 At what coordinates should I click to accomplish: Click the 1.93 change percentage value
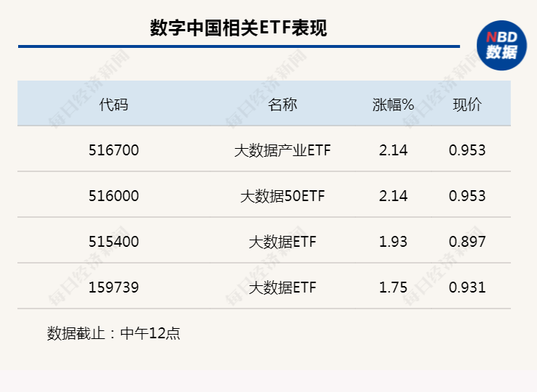(x=393, y=242)
